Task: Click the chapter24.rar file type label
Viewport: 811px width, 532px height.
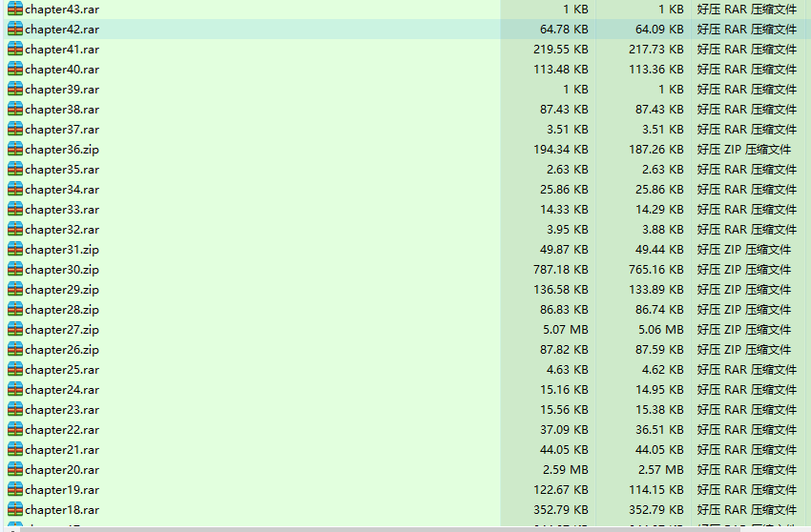Action: click(x=746, y=389)
